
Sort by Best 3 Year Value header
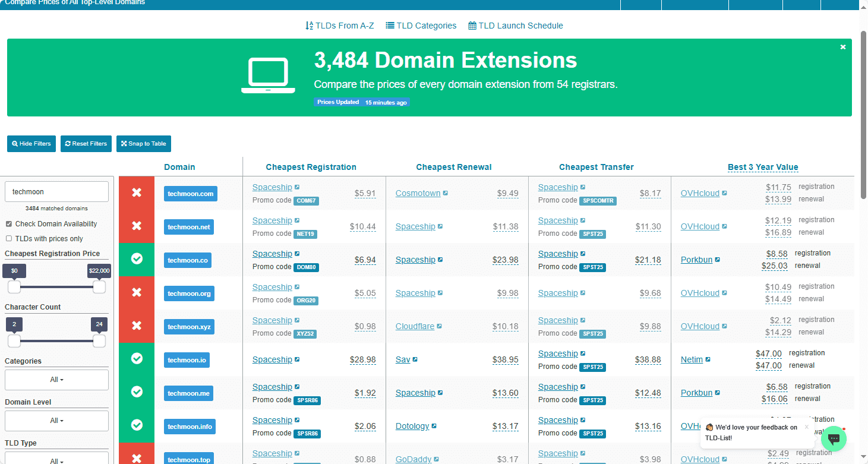763,167
